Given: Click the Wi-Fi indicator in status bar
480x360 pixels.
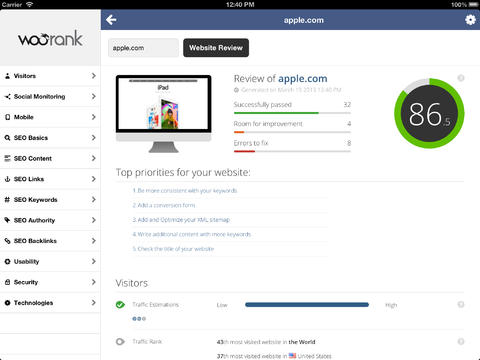Looking at the screenshot, I should (x=30, y=5).
